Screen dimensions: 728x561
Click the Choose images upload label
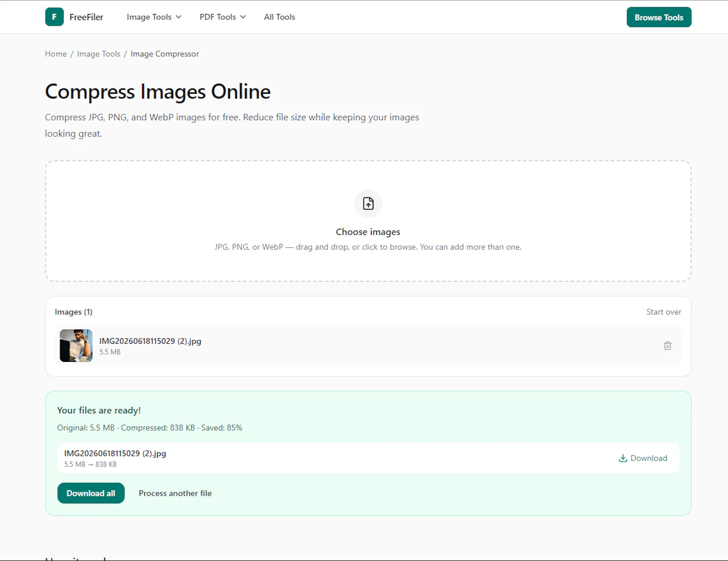pos(368,232)
